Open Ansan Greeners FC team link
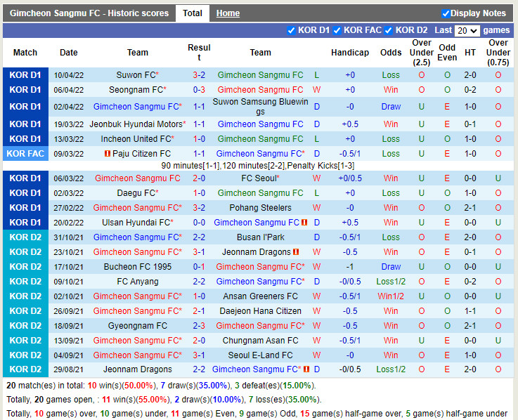Screen dimensions: 518x420 point(260,296)
